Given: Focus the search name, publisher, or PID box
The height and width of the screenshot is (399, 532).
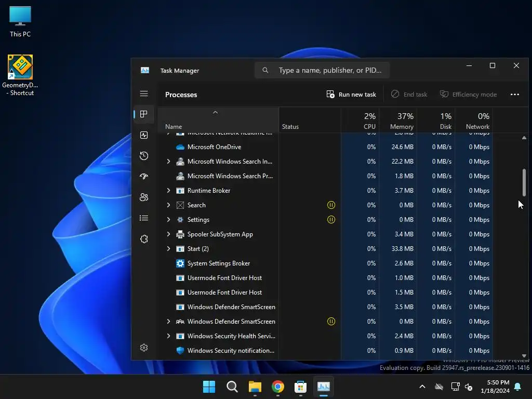Looking at the screenshot, I should (x=322, y=70).
